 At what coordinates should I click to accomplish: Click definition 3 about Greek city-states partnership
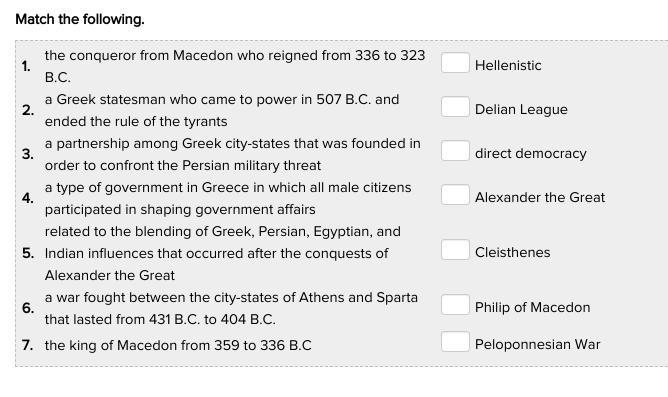pos(233,154)
